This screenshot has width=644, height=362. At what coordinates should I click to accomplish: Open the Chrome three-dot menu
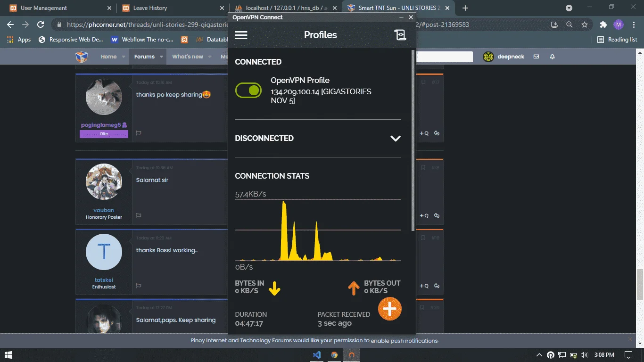(634, 25)
